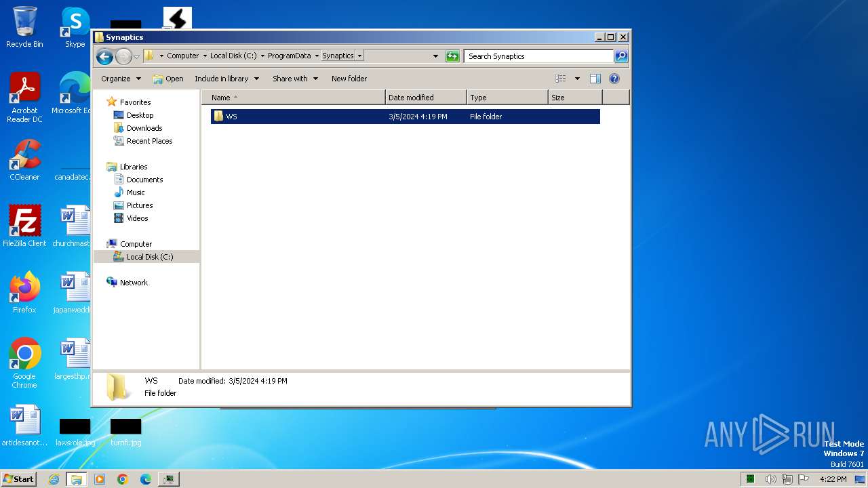Open the Action Center flag icon
Image resolution: width=868 pixels, height=488 pixels.
[804, 479]
